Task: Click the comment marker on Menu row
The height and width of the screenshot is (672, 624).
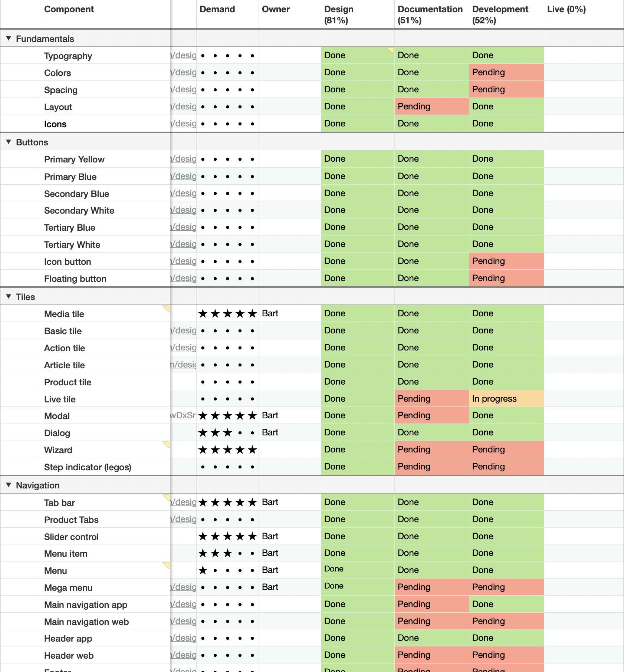Action: pos(167,565)
